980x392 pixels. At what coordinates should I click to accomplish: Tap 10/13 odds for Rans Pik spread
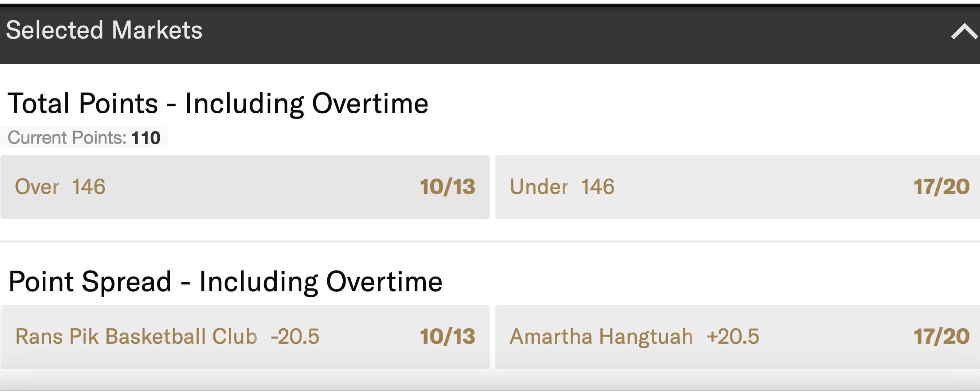click(x=448, y=337)
